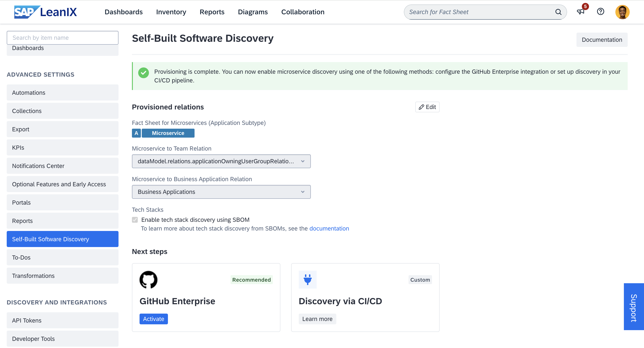The image size is (644, 348).
Task: Select the Collections sidebar item
Action: [62, 111]
